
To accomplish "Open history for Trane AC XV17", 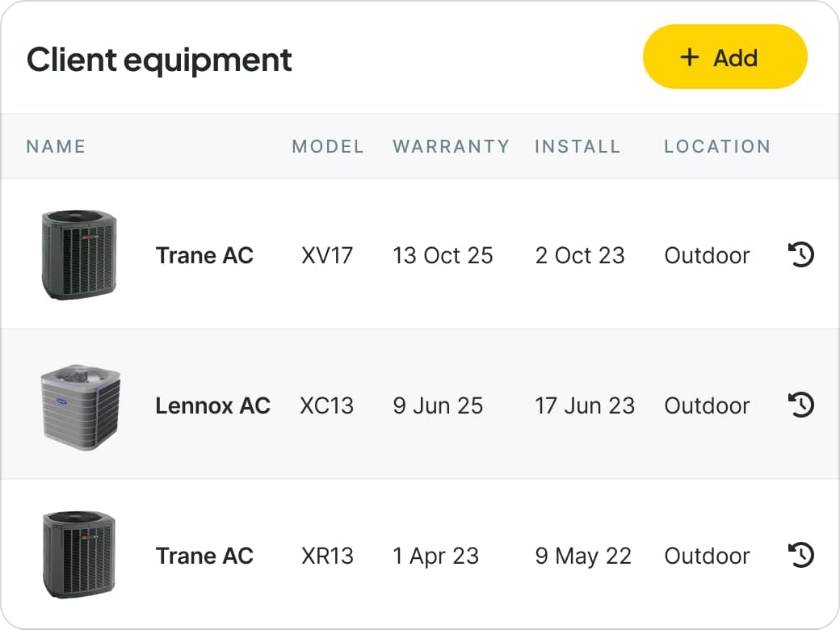I will click(x=801, y=254).
